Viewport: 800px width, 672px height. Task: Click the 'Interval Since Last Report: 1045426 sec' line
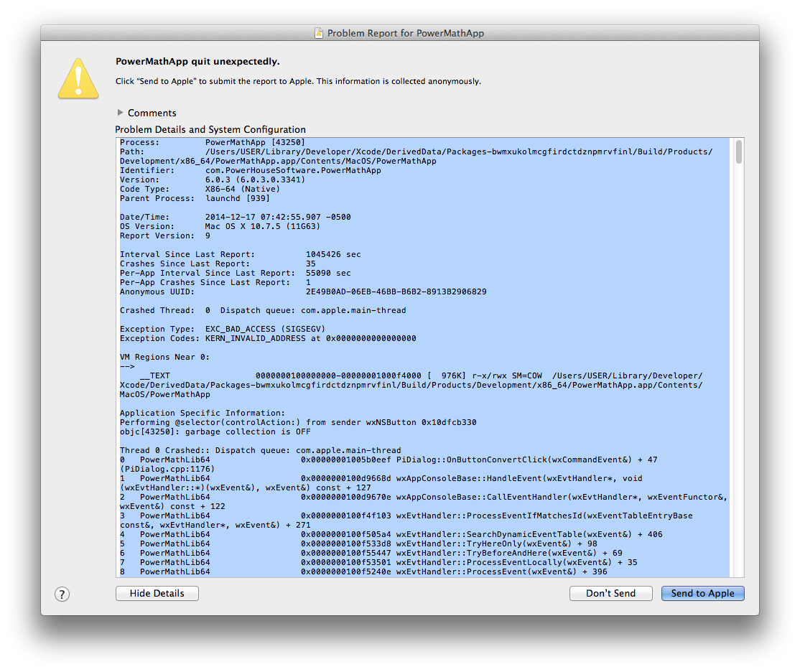click(241, 254)
